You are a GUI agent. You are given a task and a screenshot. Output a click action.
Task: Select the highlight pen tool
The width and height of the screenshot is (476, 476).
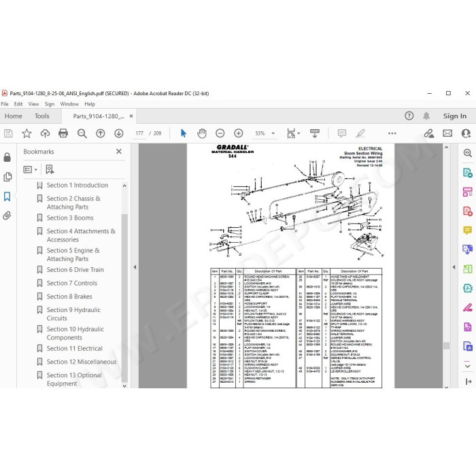pos(360,133)
